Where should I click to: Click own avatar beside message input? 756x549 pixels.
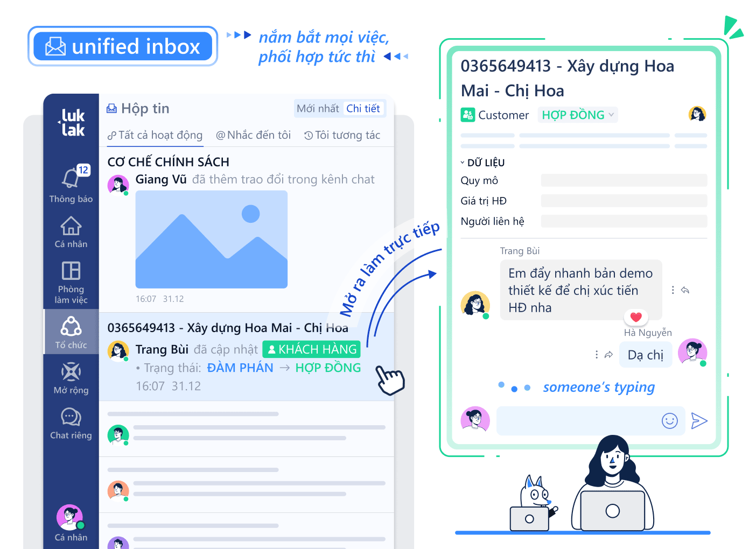pos(475,420)
